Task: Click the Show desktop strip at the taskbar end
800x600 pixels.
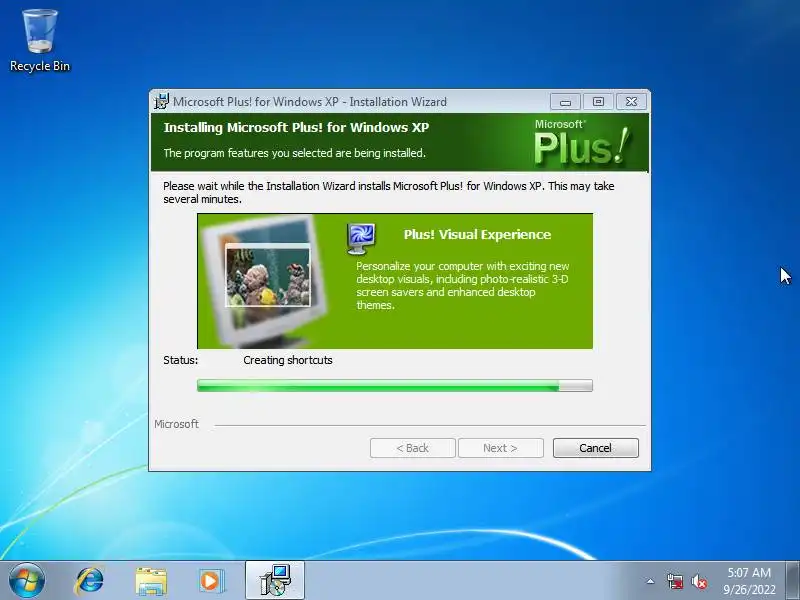Action: point(793,580)
